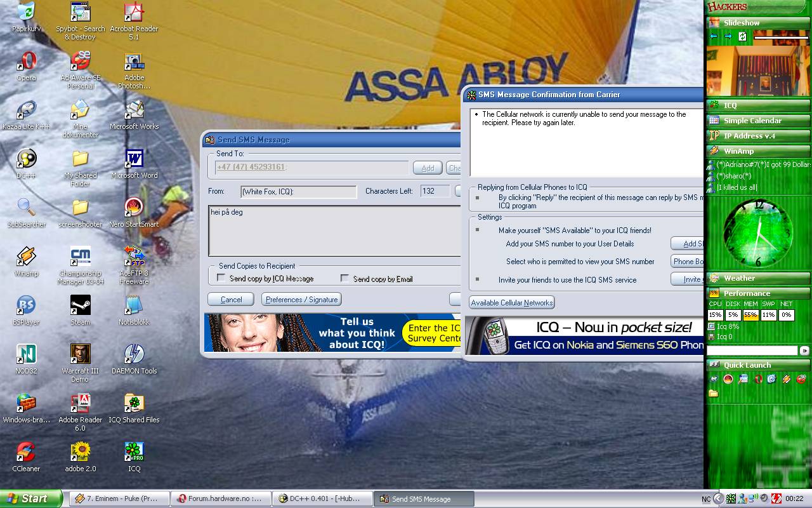Switch to Eminem - Puke Winamp taskbar button
The image size is (812, 508).
tap(119, 498)
